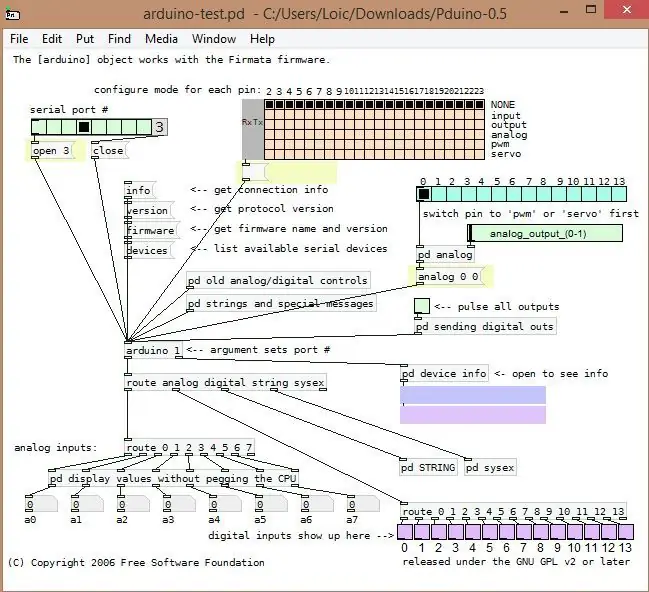649x592 pixels.
Task: Select analog output pin 13 radio cell
Action: pyautogui.click(x=619, y=194)
